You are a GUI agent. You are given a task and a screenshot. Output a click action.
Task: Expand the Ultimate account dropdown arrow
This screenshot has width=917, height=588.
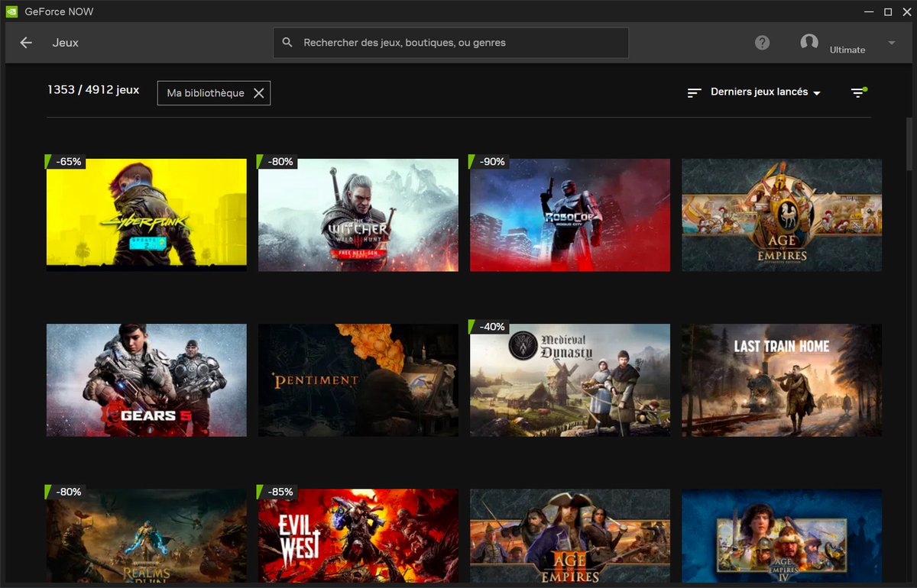(x=891, y=43)
